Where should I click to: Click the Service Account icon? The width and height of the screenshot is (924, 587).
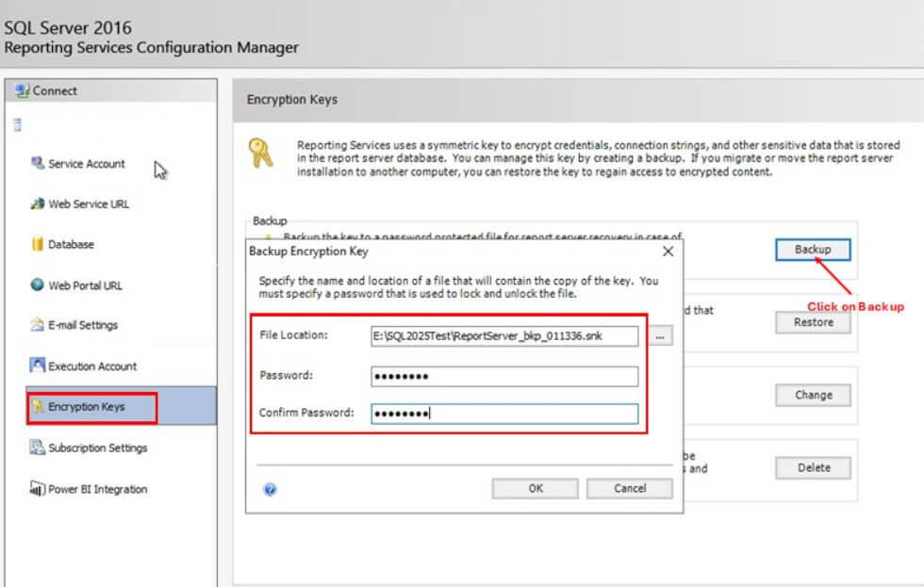[37, 163]
